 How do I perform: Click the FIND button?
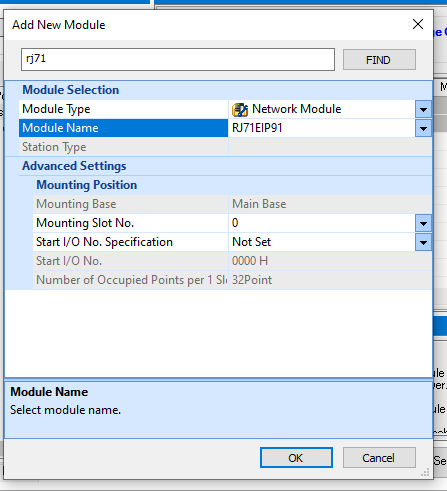pyautogui.click(x=379, y=60)
